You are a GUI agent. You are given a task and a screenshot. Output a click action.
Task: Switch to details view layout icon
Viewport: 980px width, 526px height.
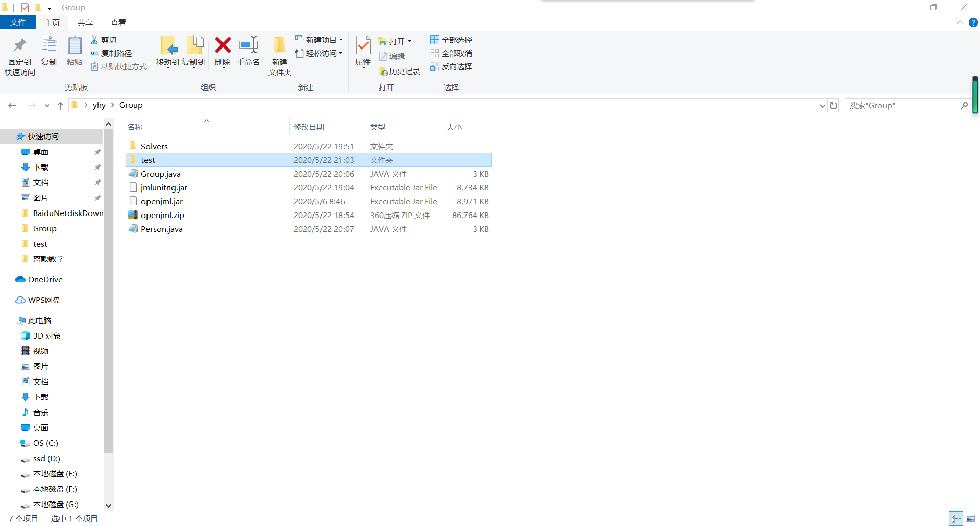click(957, 519)
